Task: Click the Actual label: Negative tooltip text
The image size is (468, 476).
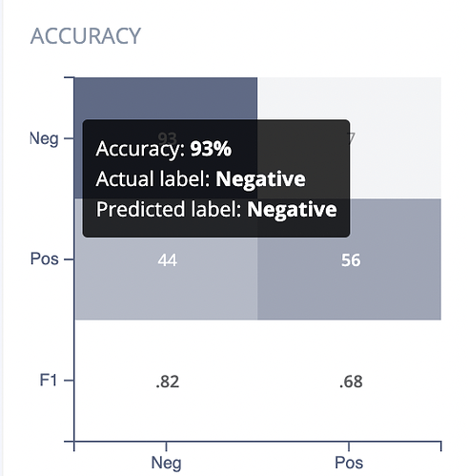Action: click(200, 178)
